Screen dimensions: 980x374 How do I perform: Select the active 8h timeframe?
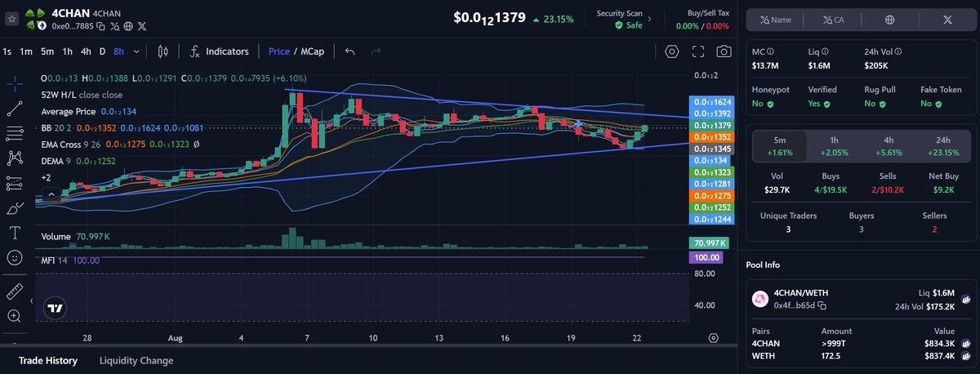pyautogui.click(x=119, y=51)
